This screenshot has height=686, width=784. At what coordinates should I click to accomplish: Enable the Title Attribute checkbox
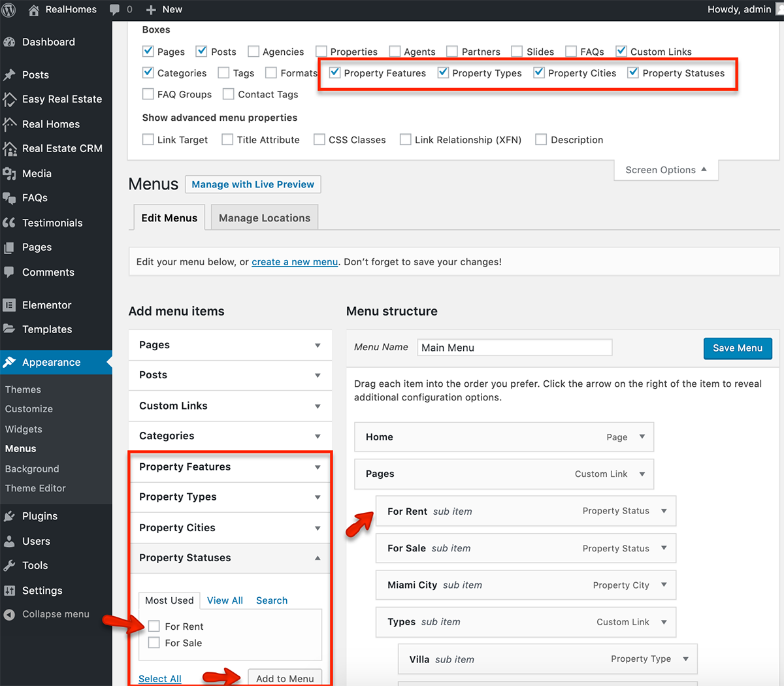click(227, 139)
